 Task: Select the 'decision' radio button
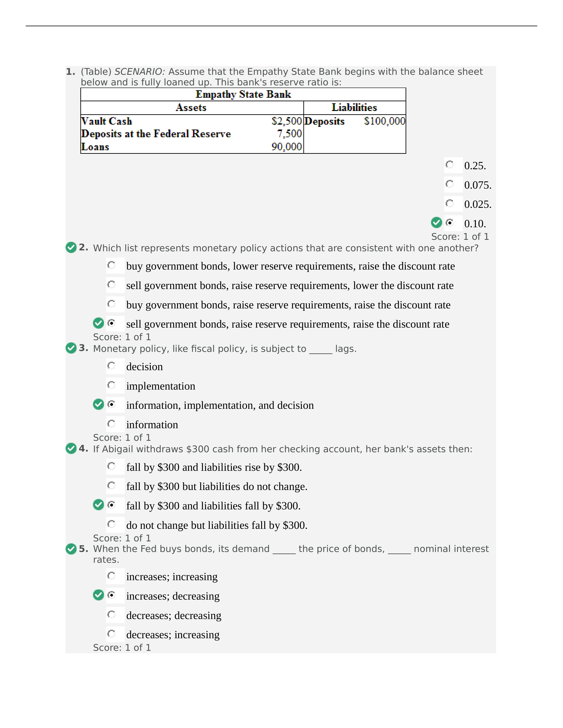[111, 366]
